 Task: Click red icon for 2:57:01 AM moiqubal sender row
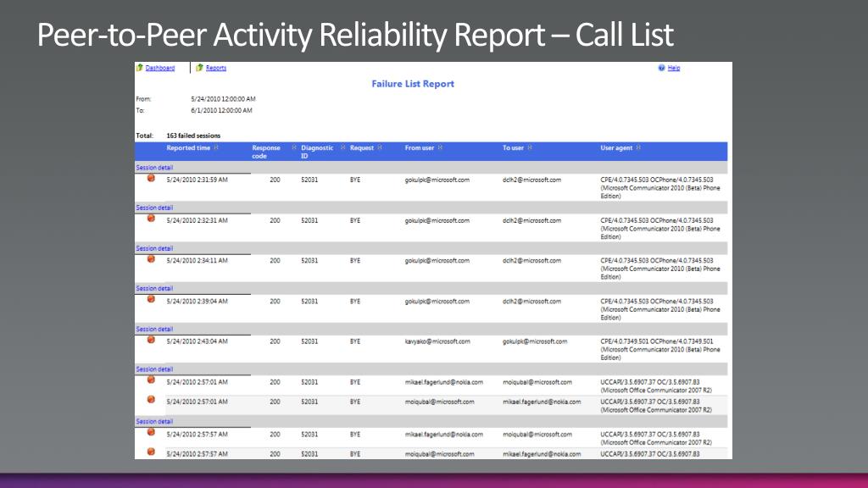click(151, 400)
